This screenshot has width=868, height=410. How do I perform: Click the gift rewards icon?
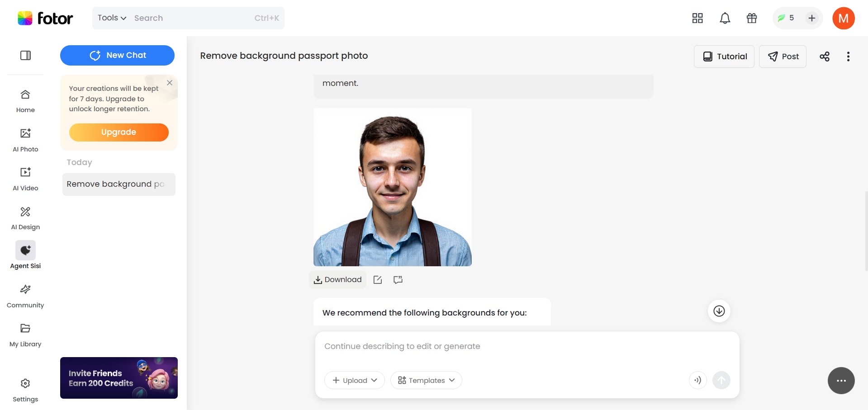(x=752, y=18)
